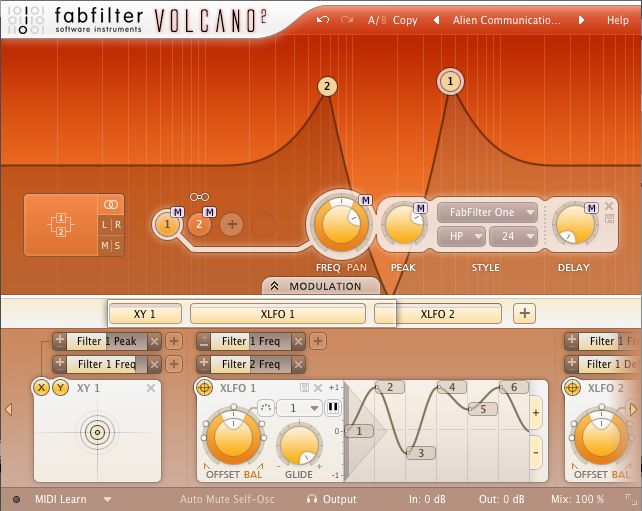Remove XLFO 1 Filter 1 Freq slot

click(299, 341)
